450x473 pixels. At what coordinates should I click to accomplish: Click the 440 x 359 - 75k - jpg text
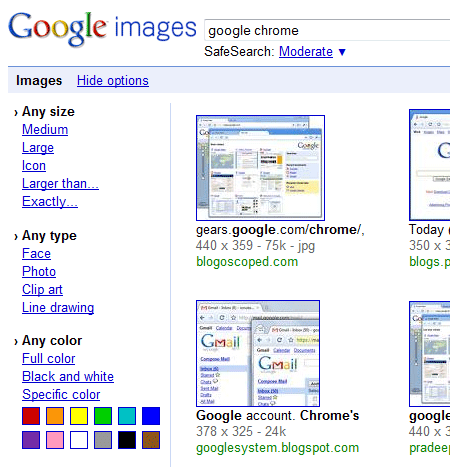[255, 246]
